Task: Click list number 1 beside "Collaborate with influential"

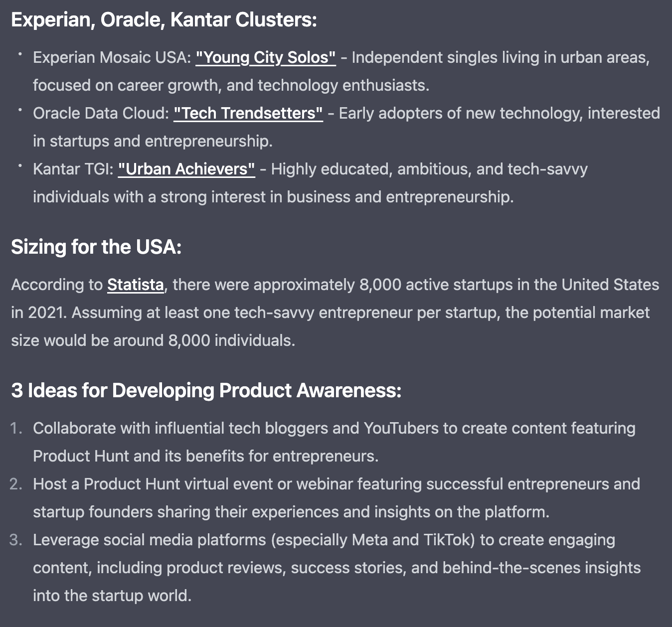Action: [16, 429]
